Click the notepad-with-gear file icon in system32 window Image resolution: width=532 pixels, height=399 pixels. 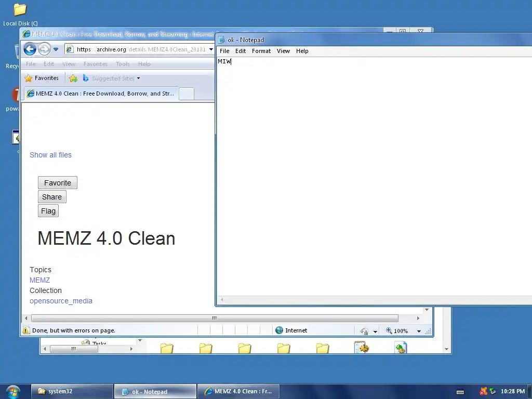pyautogui.click(x=362, y=348)
